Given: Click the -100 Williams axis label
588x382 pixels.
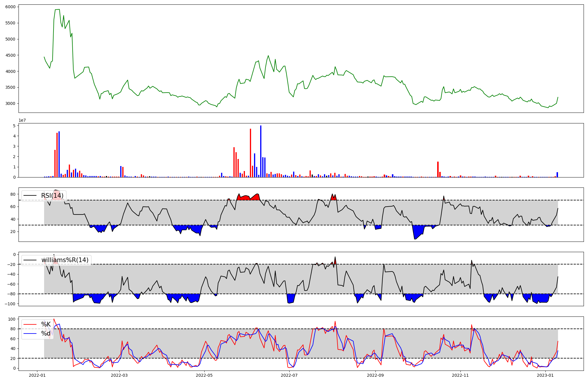Looking at the screenshot, I should click(9, 304).
